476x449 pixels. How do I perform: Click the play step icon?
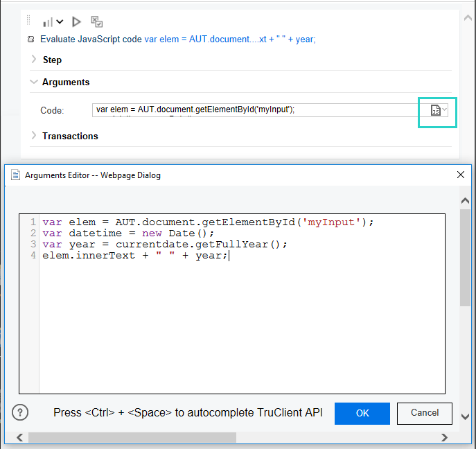77,22
